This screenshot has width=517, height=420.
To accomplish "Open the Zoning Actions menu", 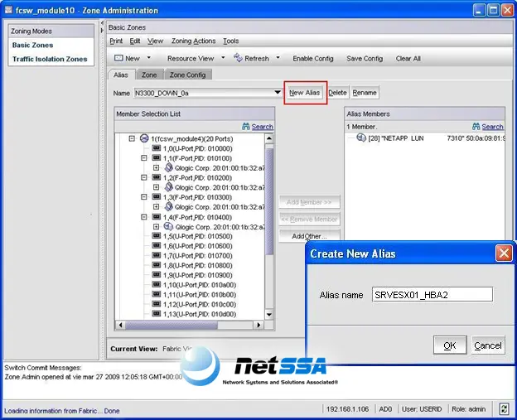I will coord(193,41).
